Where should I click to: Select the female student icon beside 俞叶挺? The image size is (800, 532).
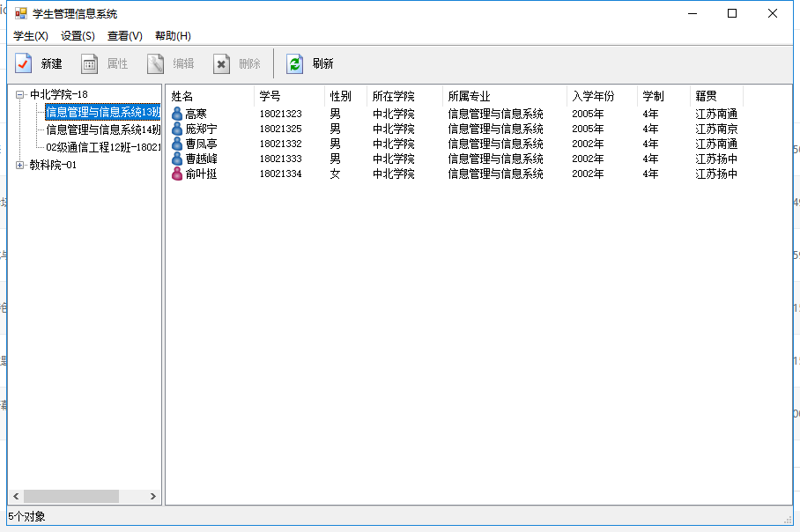click(x=177, y=174)
